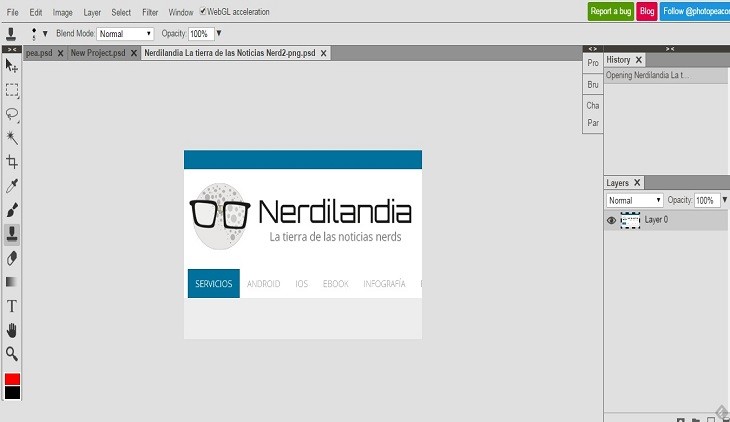
Task: Open the Edit menu
Action: [35, 12]
